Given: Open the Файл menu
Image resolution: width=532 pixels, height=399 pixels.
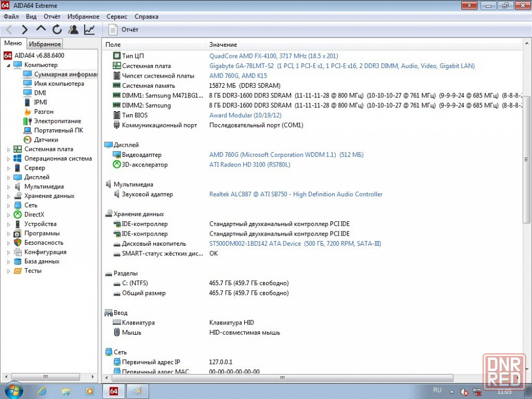Looking at the screenshot, I should (11, 16).
